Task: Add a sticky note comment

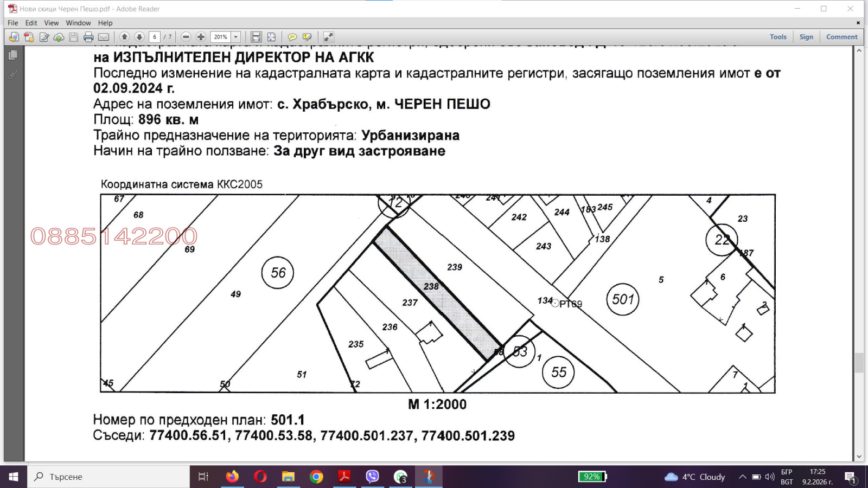Action: pos(292,37)
